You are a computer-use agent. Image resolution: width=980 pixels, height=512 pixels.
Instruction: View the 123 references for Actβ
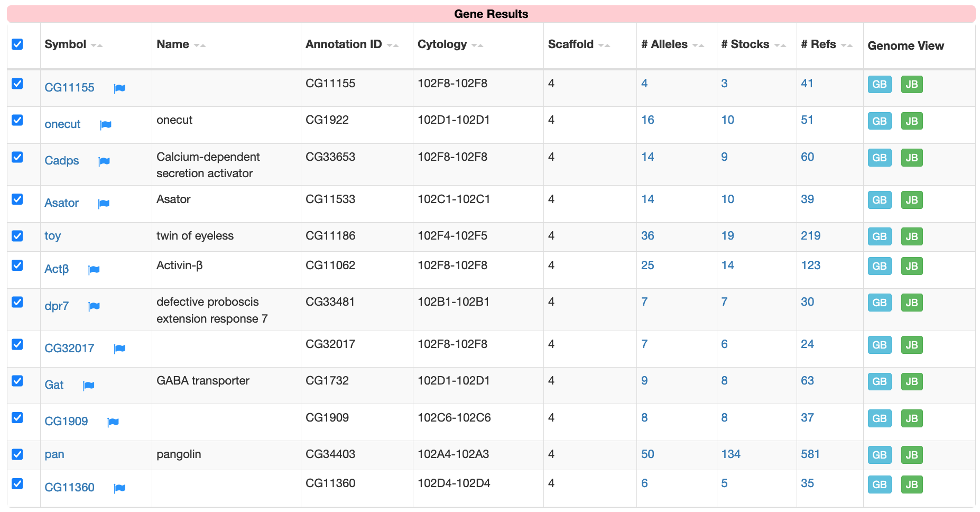point(811,266)
